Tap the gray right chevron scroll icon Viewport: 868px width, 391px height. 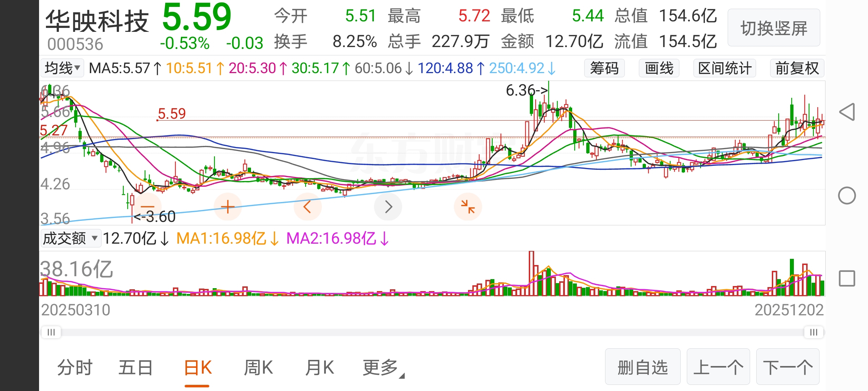(388, 207)
